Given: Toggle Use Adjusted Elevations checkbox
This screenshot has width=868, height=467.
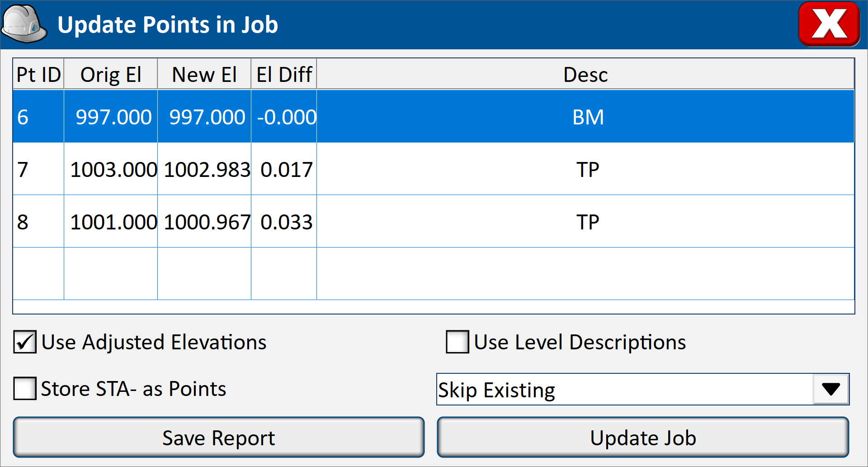Looking at the screenshot, I should [x=25, y=342].
